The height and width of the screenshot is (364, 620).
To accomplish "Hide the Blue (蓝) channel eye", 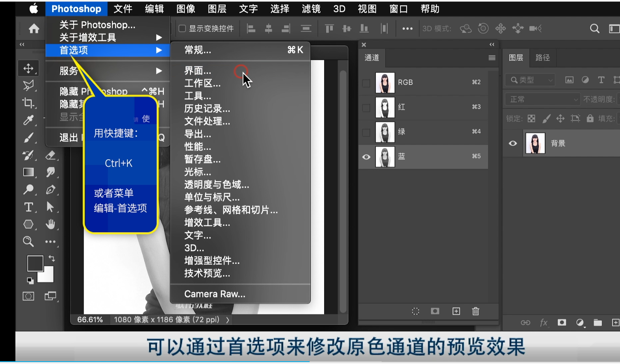I will 366,157.
